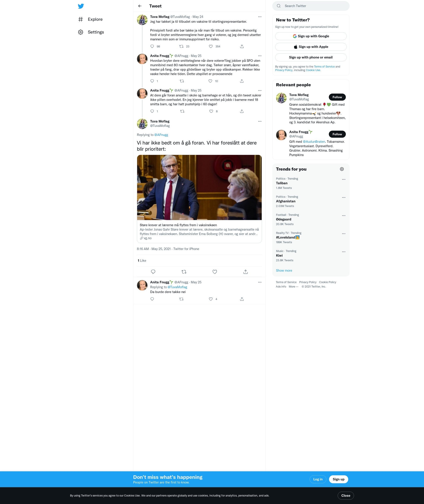Retweet Tuva Moflag's May 24 tweet
This screenshot has width=424, height=504.
tap(182, 46)
